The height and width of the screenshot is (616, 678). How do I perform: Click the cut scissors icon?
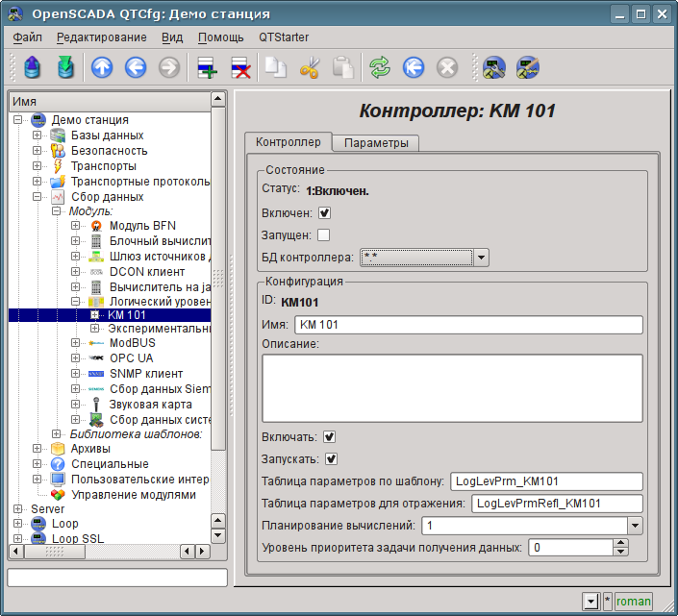[309, 67]
